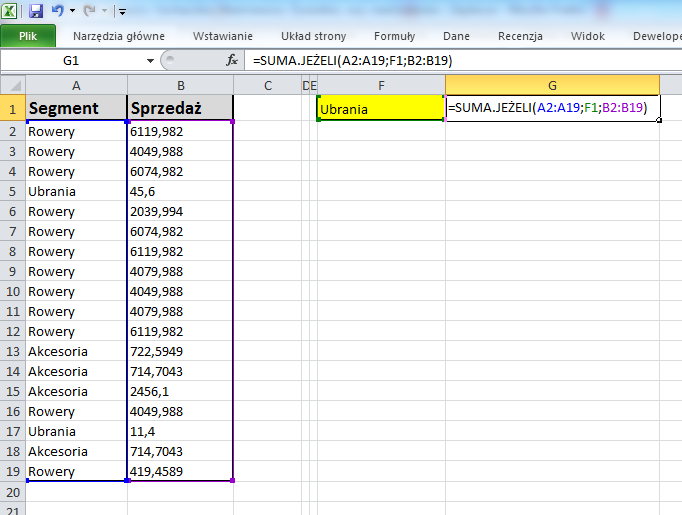Image resolution: width=682 pixels, height=515 pixels.
Task: Select cell A12 Rowery
Action: 76,331
